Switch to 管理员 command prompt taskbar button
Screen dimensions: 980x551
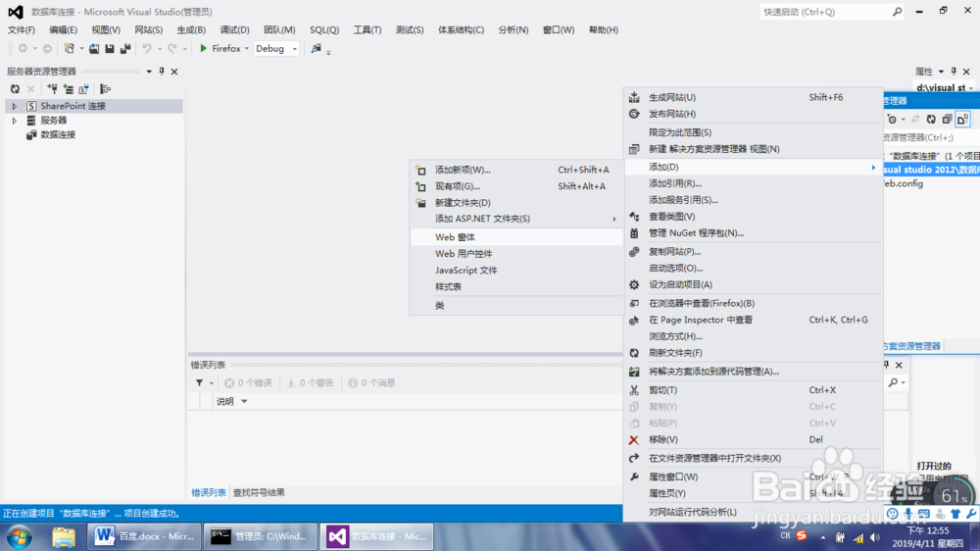[260, 536]
